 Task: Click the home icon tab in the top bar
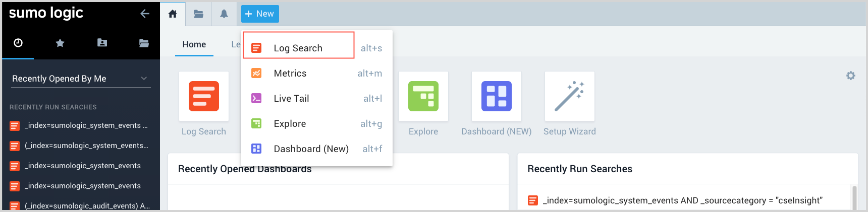(173, 14)
